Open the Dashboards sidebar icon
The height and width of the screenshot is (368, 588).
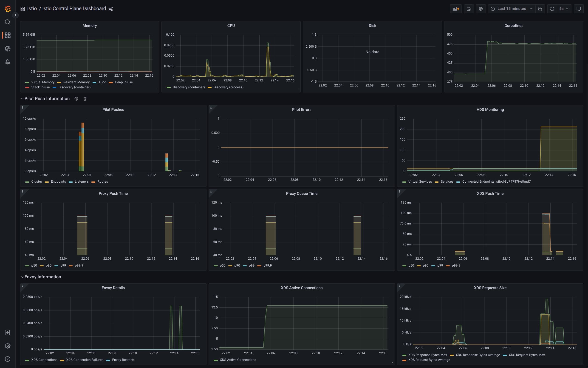(x=8, y=35)
